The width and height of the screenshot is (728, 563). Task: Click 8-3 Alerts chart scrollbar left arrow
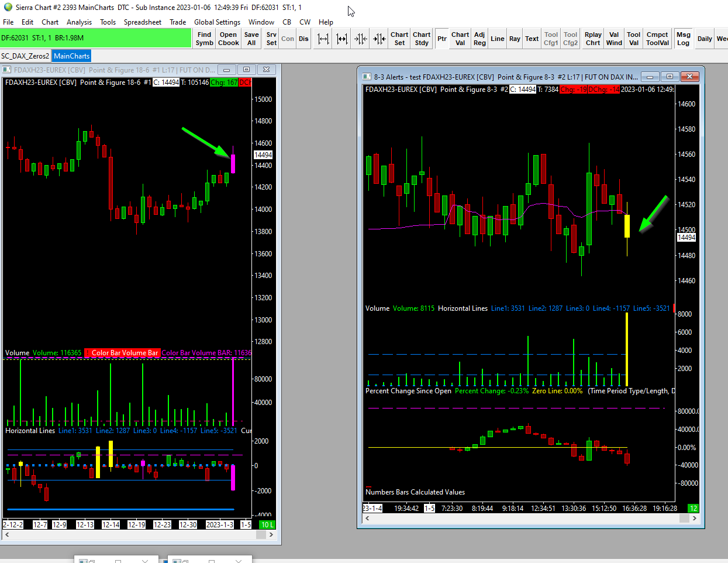point(367,518)
